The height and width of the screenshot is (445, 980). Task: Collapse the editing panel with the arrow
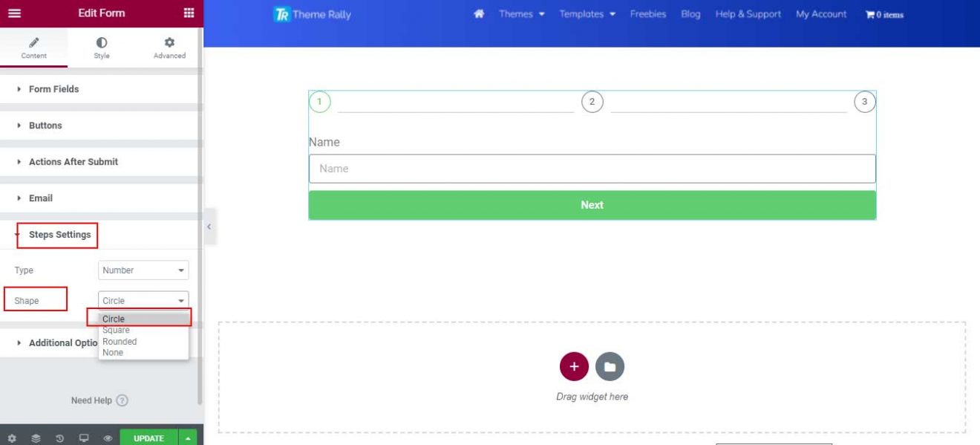[209, 227]
